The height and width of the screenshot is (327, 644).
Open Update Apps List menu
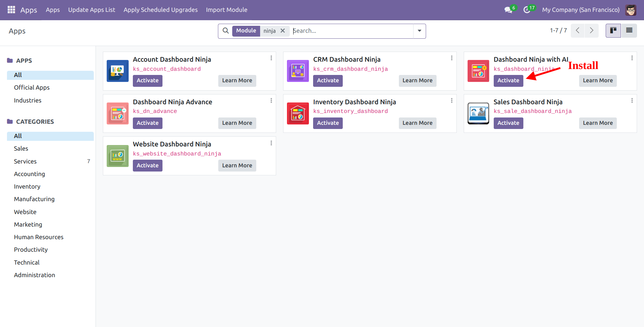[x=91, y=10]
